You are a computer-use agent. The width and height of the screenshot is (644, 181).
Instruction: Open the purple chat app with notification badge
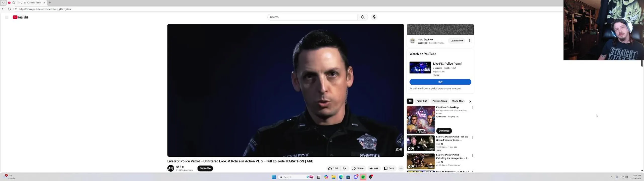[x=356, y=177]
